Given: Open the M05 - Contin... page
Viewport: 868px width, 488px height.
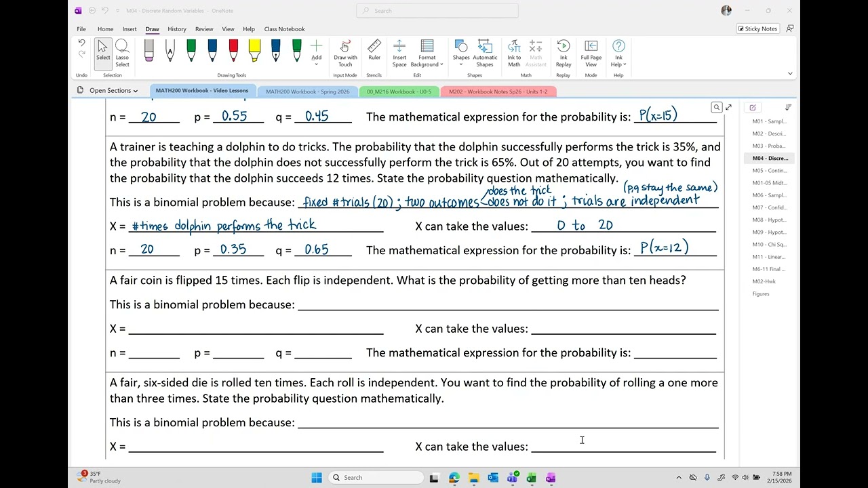Looking at the screenshot, I should [x=769, y=171].
